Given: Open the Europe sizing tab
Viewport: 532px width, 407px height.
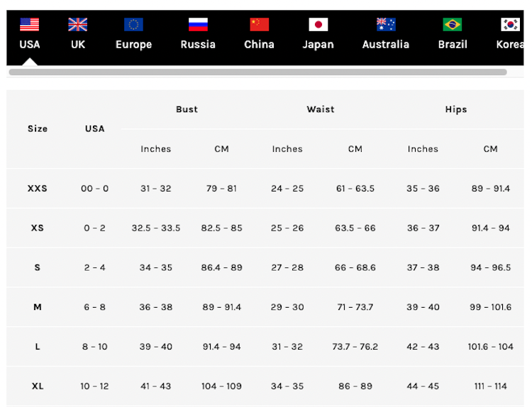Looking at the screenshot, I should 133,45.
